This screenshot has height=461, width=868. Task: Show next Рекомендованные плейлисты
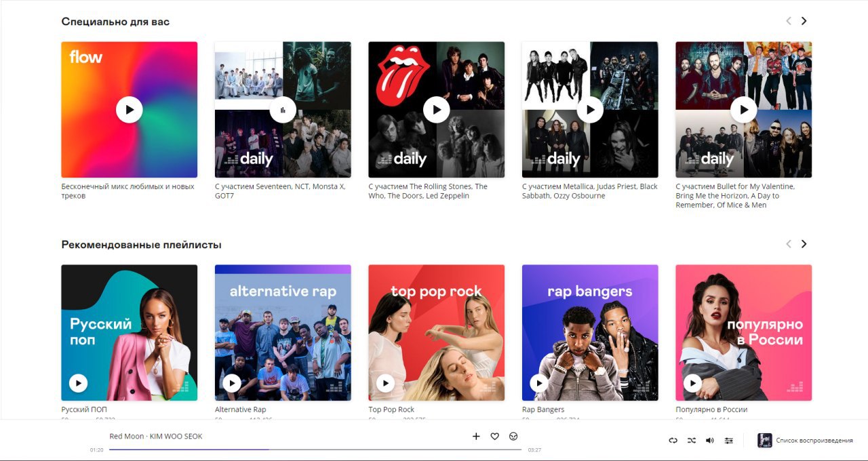(x=804, y=244)
